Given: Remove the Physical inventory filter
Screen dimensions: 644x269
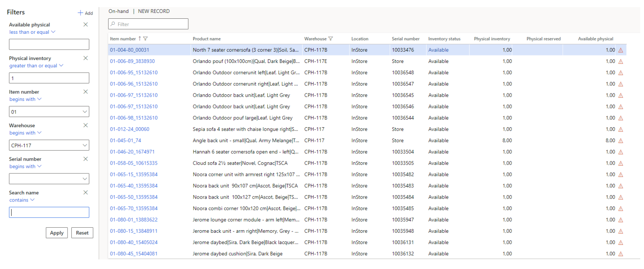Looking at the screenshot, I should 86,58.
